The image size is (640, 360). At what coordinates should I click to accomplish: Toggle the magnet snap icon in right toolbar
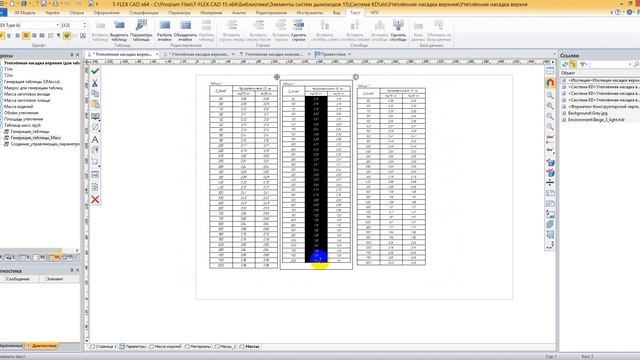[x=550, y=83]
